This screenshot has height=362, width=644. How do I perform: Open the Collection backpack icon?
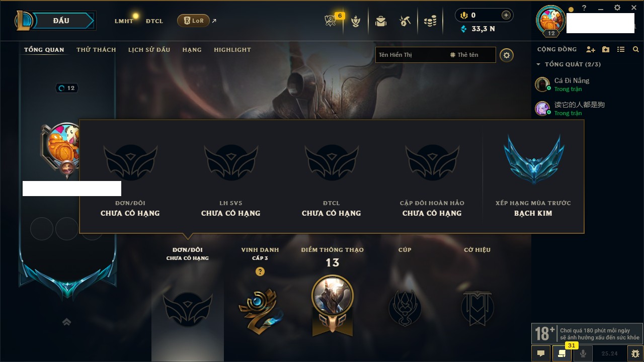381,21
